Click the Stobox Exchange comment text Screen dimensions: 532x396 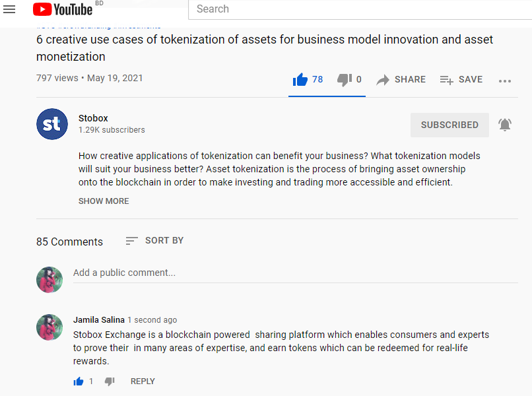pyautogui.click(x=281, y=348)
